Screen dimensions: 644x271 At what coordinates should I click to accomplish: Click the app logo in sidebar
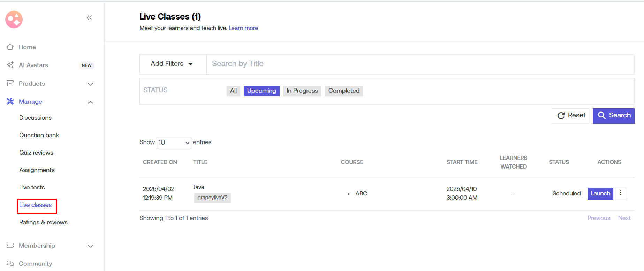14,20
